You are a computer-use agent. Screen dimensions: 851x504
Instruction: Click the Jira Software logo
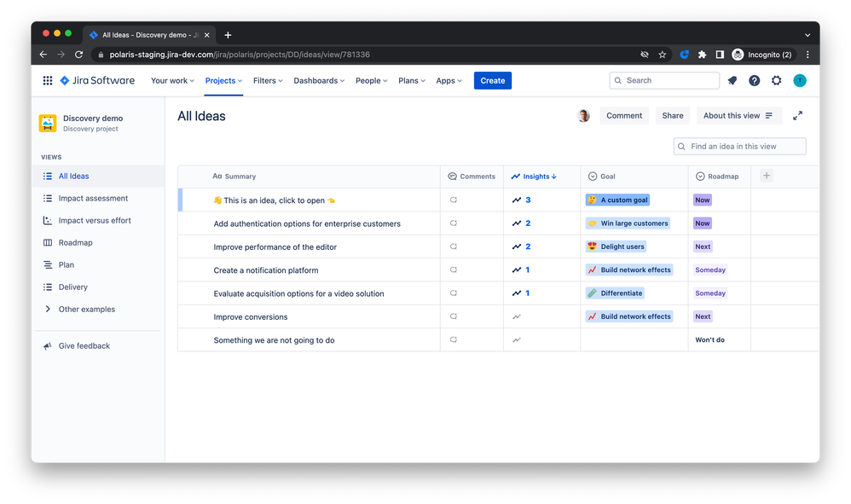(x=97, y=80)
